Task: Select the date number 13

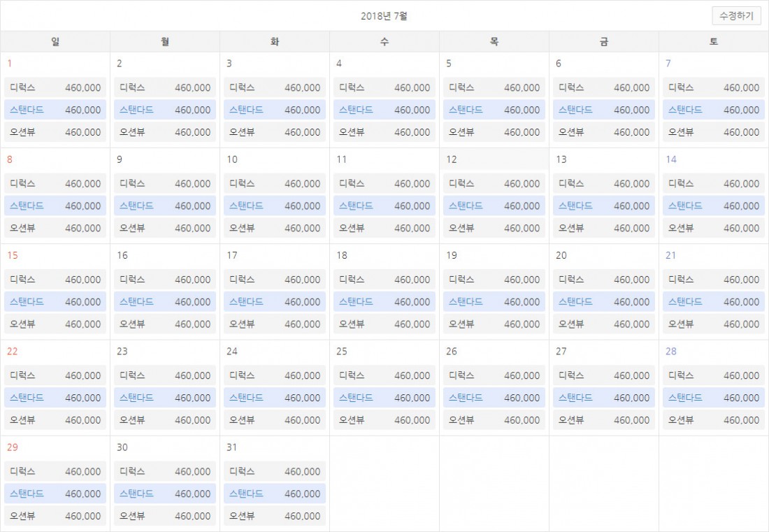Action: [x=561, y=159]
